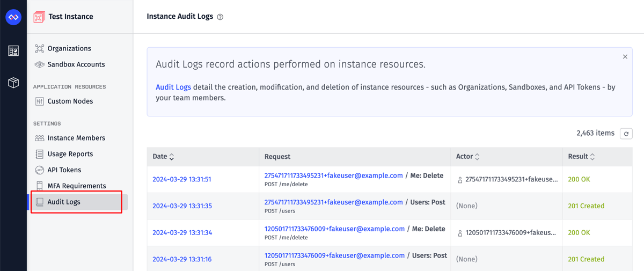Open 120501711733476009 user link in Users: Post row
The height and width of the screenshot is (271, 644).
(x=335, y=255)
